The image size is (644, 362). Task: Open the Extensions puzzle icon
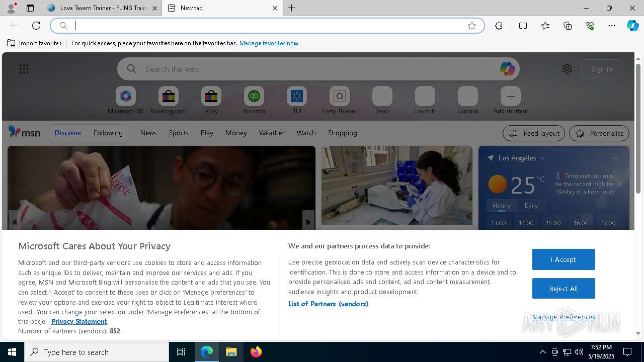pos(499,26)
